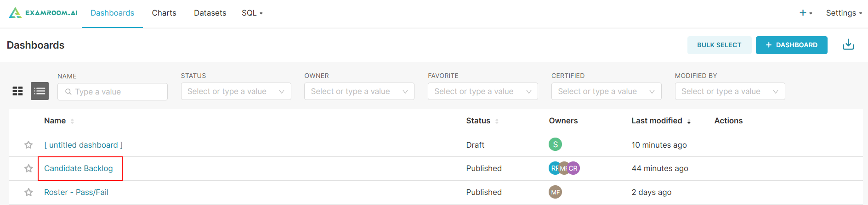
Task: Favorite the untitled dashboard with star
Action: pos(28,145)
